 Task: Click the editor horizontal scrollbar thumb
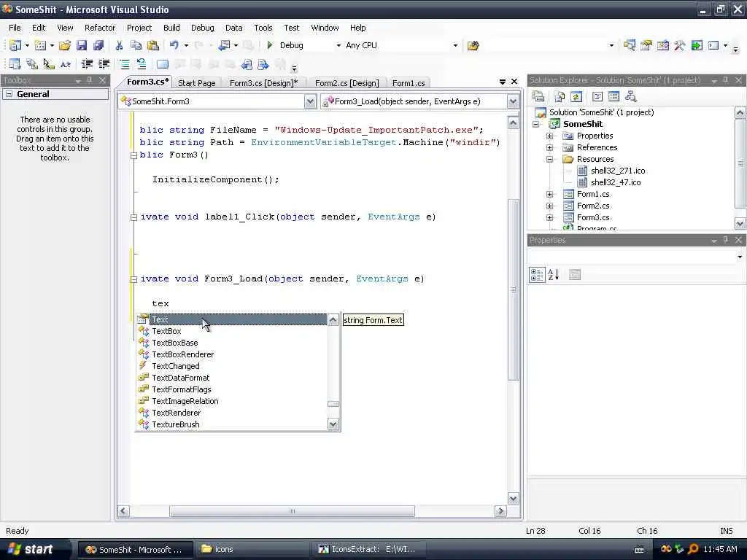coord(292,511)
